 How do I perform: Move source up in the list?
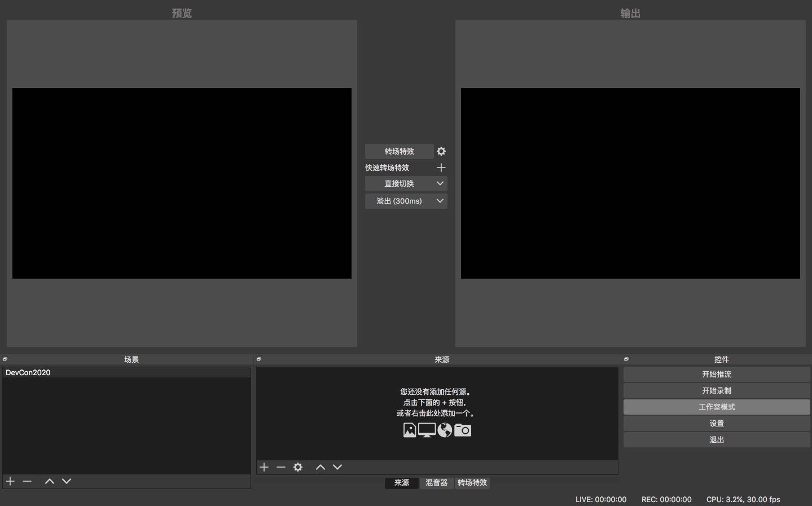[321, 467]
